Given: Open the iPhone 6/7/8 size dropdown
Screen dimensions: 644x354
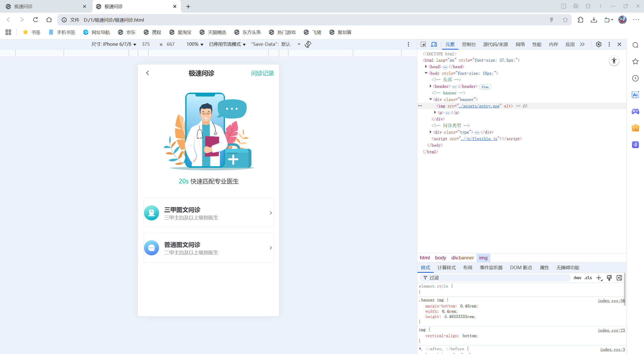Looking at the screenshot, I should tap(114, 44).
